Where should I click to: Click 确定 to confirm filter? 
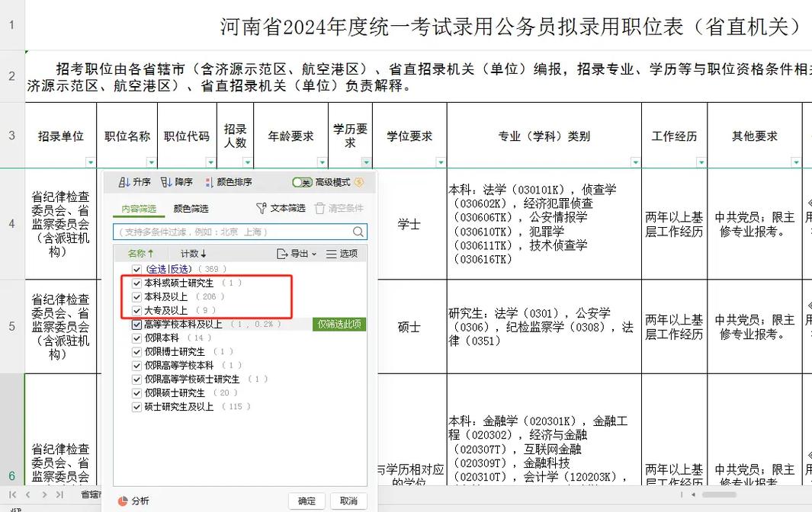point(307,501)
